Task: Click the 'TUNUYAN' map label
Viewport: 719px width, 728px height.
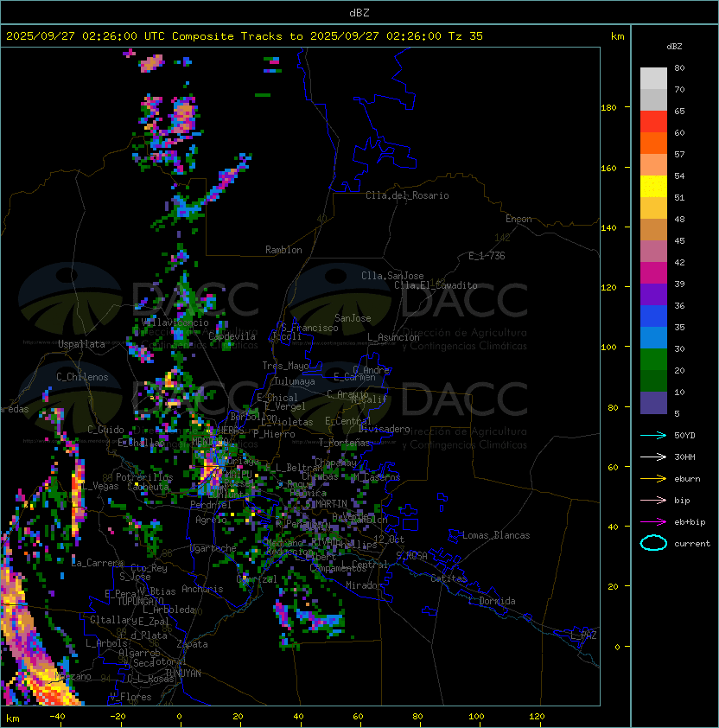Action: click(183, 674)
